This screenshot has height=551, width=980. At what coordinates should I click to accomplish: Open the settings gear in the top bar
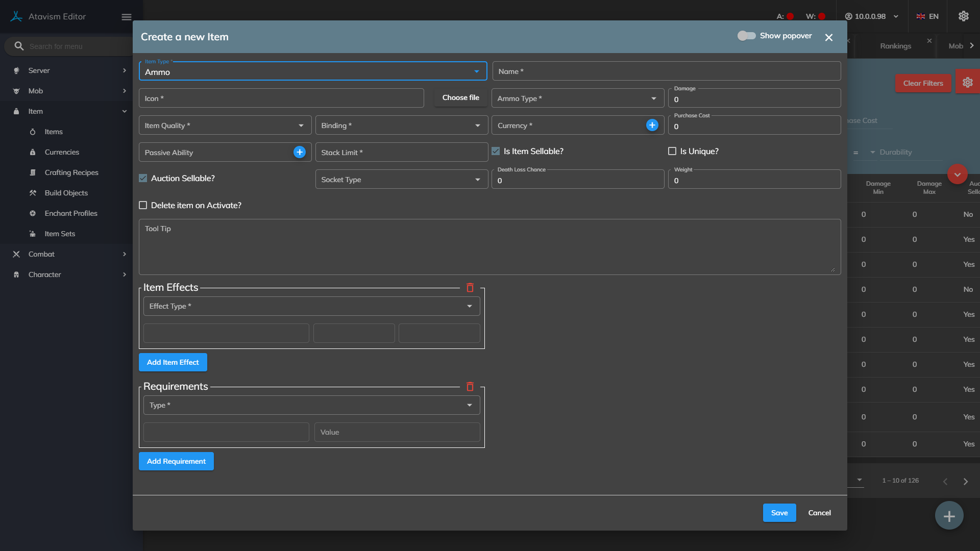963,16
